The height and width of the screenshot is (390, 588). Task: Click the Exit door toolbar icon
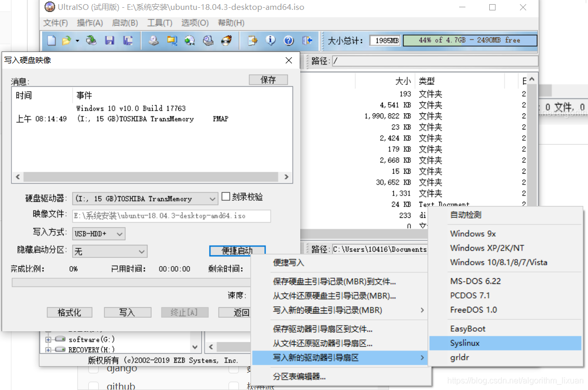click(307, 41)
